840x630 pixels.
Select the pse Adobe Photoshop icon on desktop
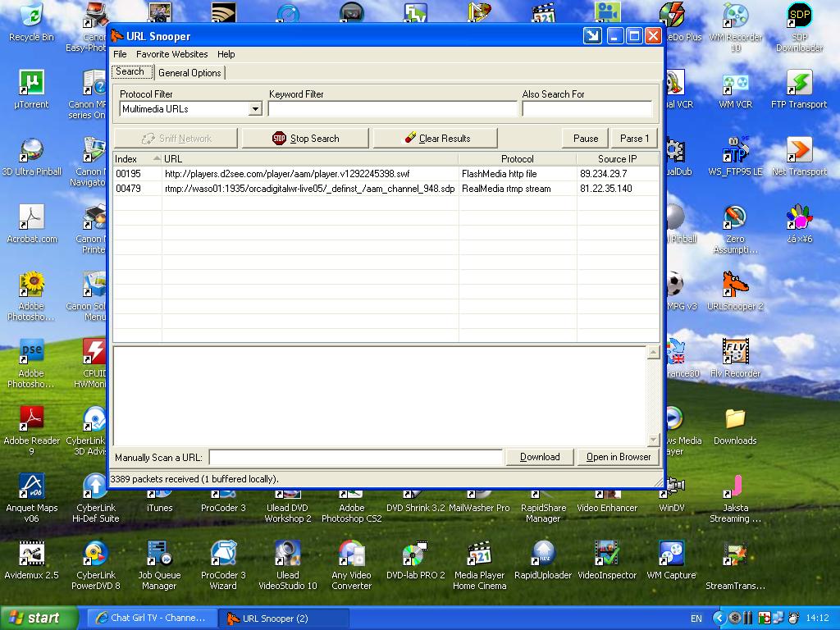(x=32, y=363)
